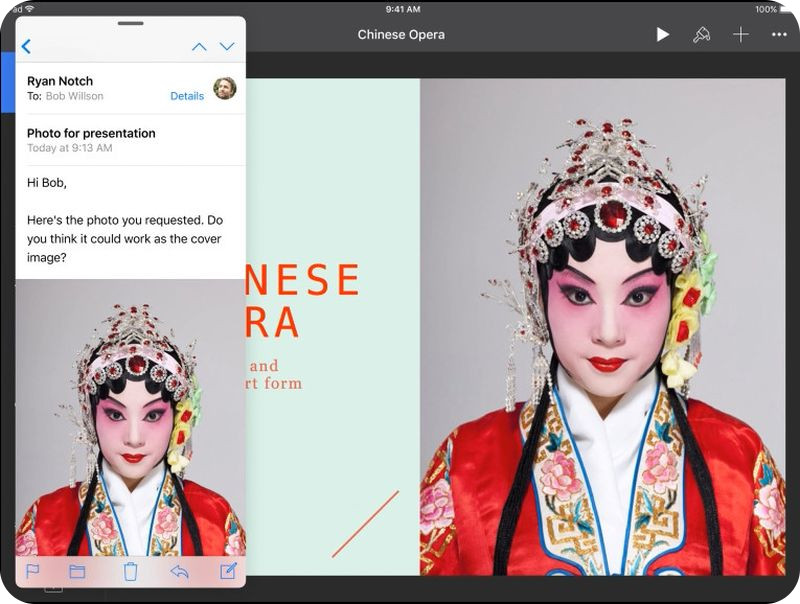The width and height of the screenshot is (800, 604).
Task: Tap the reply arrow icon
Action: tap(180, 572)
